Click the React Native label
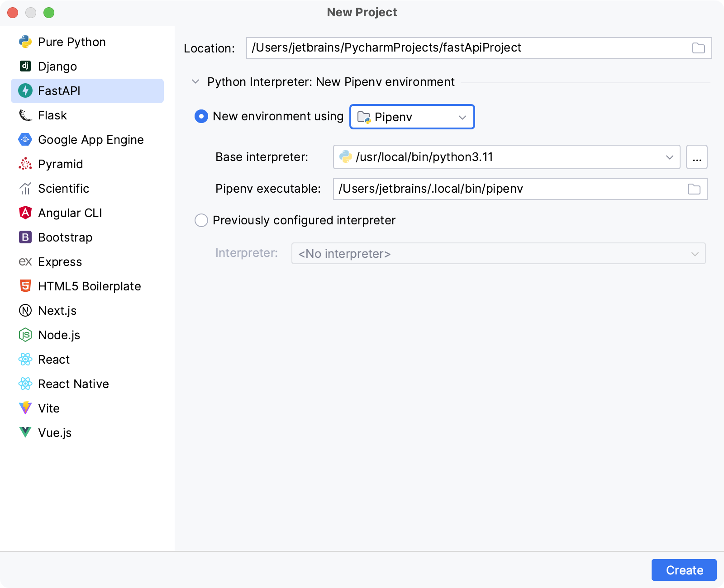This screenshot has width=724, height=588. click(74, 384)
